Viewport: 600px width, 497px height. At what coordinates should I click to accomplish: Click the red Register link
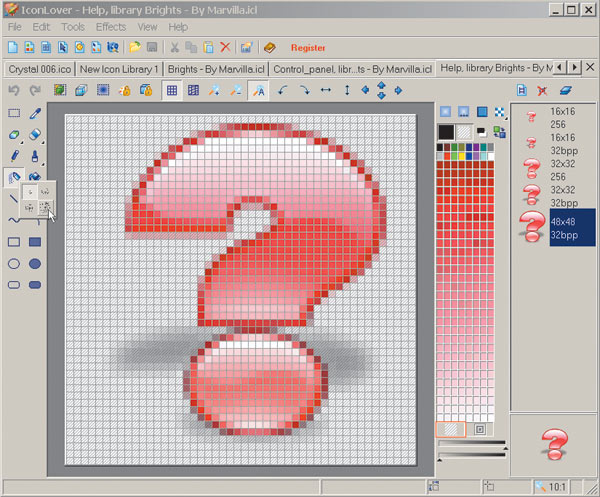click(x=308, y=47)
